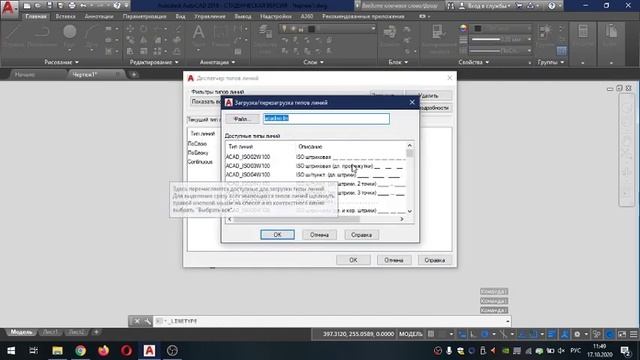
Task: Click the Match Properties icon
Action: [x=437, y=32]
